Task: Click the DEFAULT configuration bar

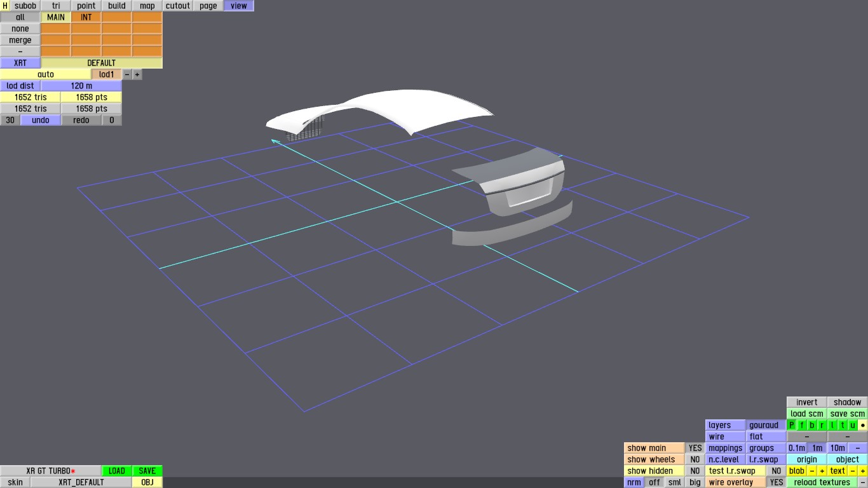Action: coord(102,63)
